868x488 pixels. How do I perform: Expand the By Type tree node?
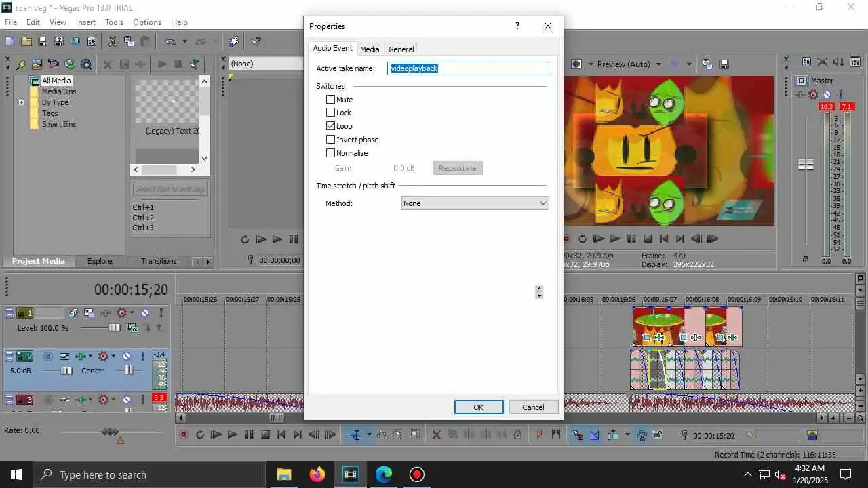(x=21, y=103)
